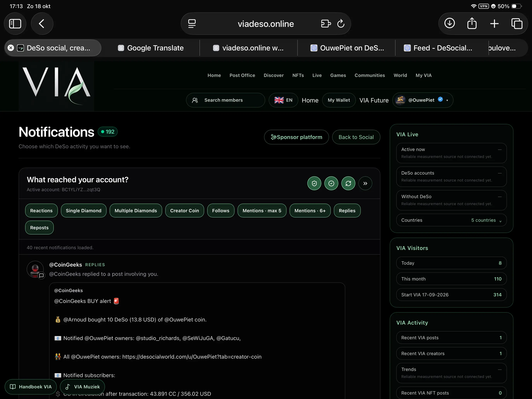This screenshot has width=532, height=399.
Task: Open the downloads icon in toolbar
Action: point(449,24)
